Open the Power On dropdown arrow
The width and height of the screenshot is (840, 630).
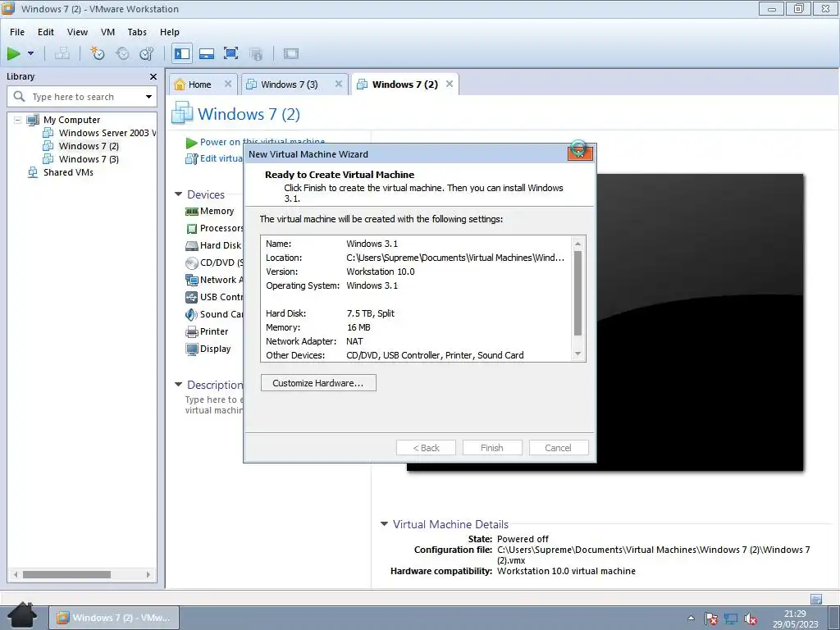pos(30,53)
